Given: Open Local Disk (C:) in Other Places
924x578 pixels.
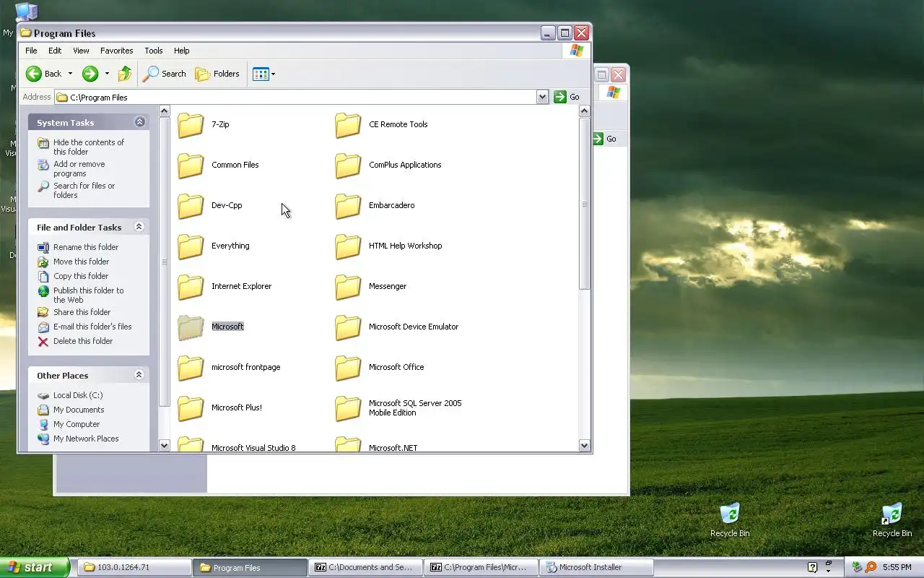Looking at the screenshot, I should click(78, 395).
